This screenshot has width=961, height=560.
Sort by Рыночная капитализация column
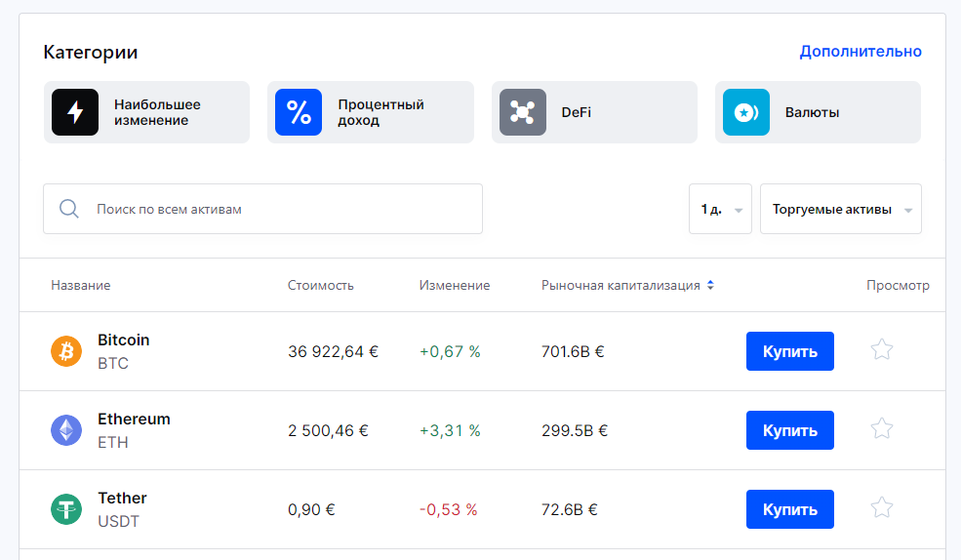coord(627,286)
